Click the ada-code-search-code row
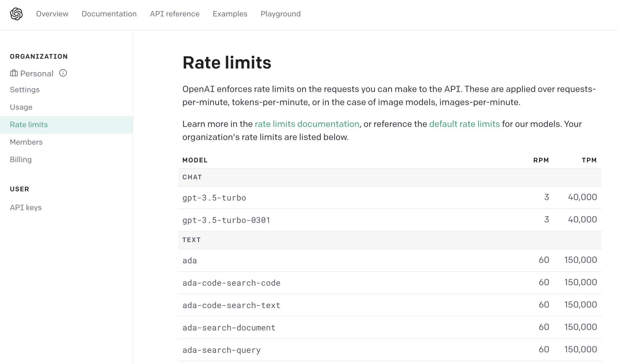 click(390, 283)
